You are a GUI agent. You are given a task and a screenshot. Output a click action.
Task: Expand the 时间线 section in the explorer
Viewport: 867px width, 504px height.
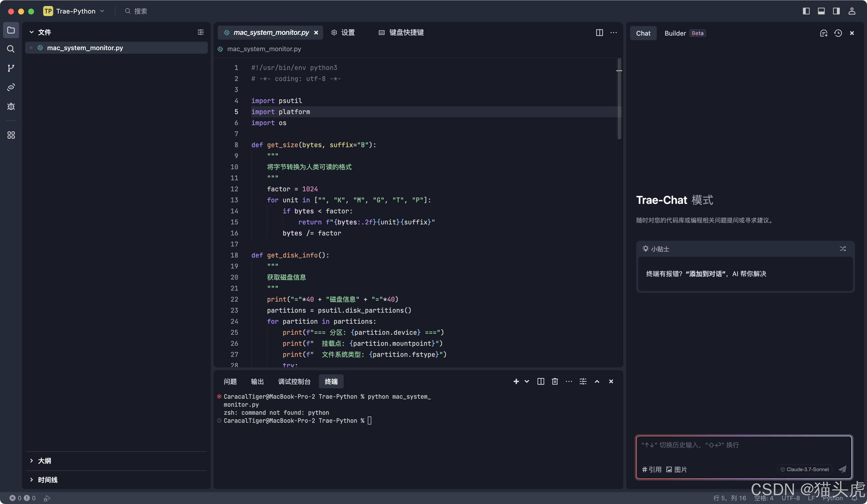pyautogui.click(x=47, y=480)
